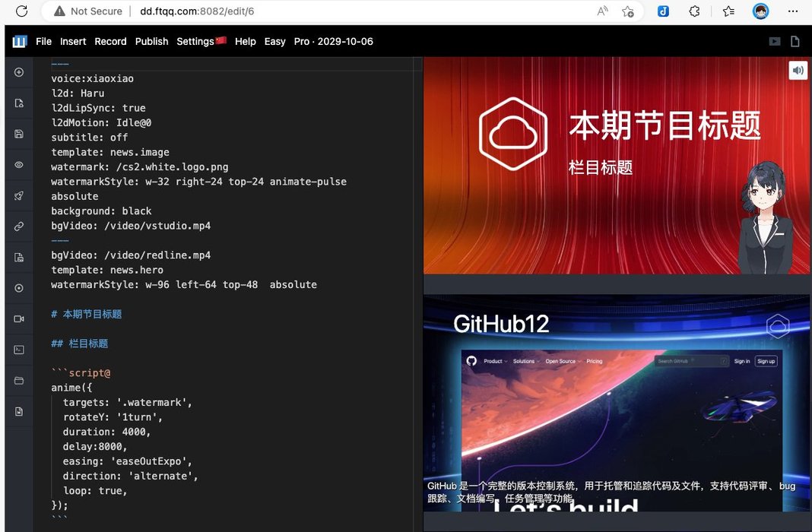The height and width of the screenshot is (532, 812).
Task: Click the plus-circle add icon in sidebar
Action: point(19,72)
